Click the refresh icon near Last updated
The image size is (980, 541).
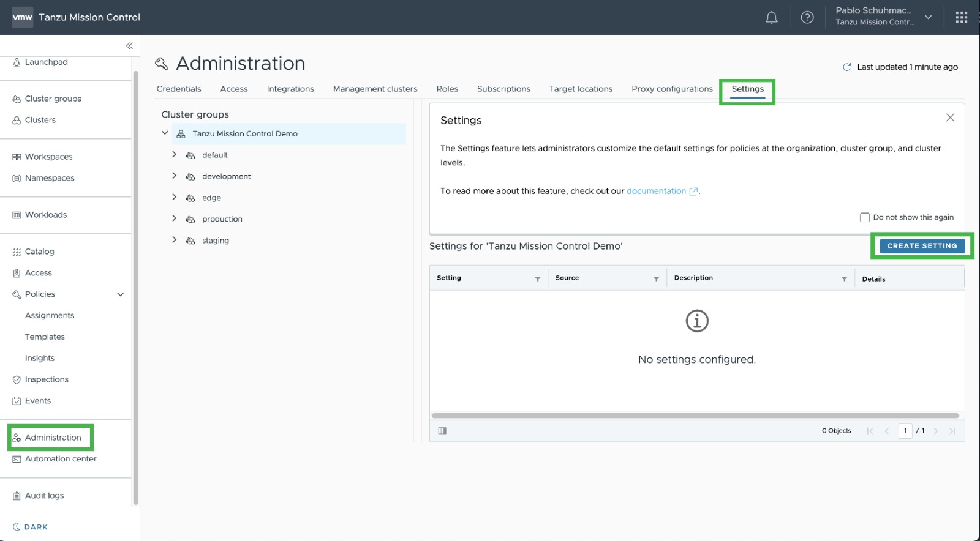847,67
